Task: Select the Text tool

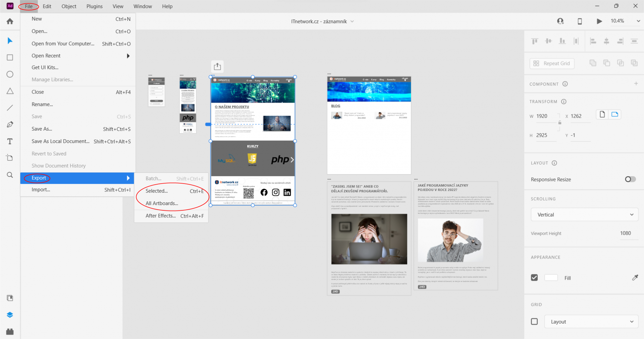Action: 10,141
